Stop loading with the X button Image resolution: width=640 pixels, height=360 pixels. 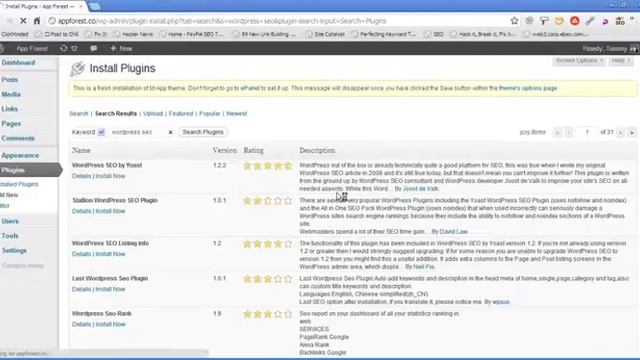pyautogui.click(x=23, y=21)
